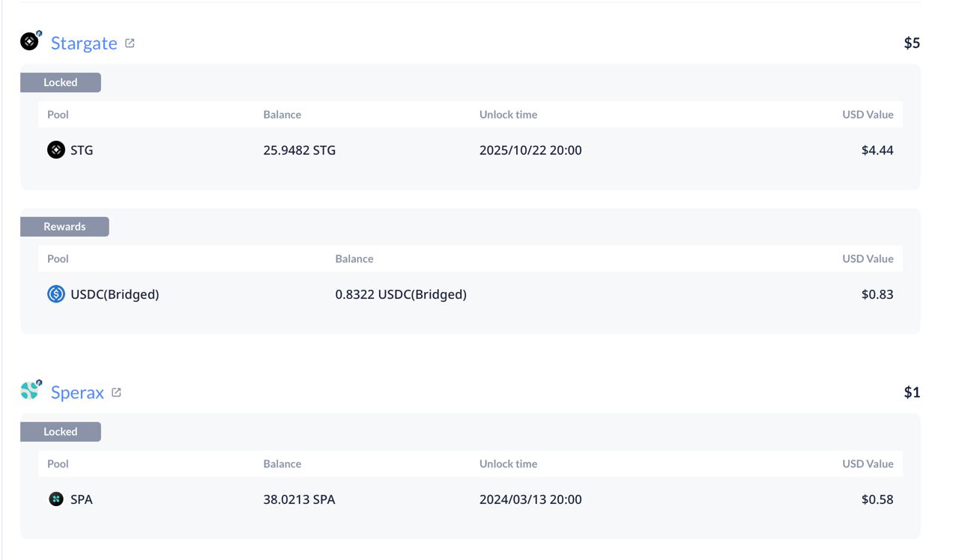The height and width of the screenshot is (560, 959).
Task: Click the STG token icon
Action: 56,150
